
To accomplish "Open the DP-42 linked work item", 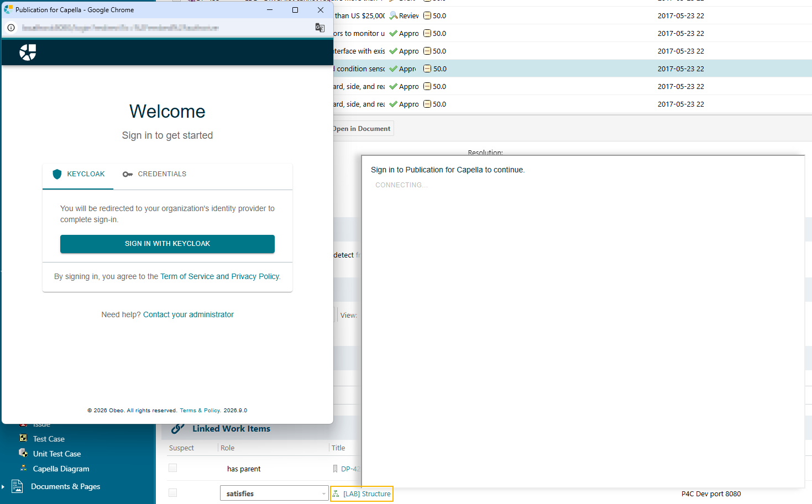I will click(x=350, y=469).
